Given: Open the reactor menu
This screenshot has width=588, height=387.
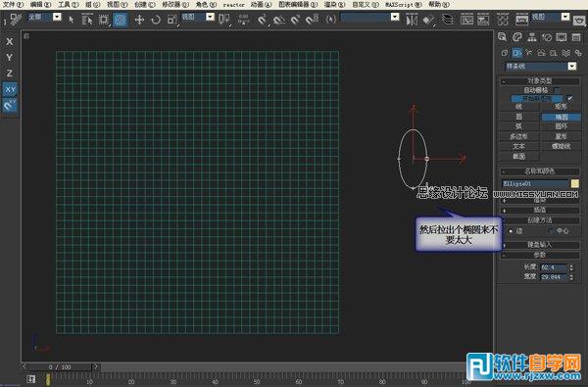Looking at the screenshot, I should click(x=233, y=5).
